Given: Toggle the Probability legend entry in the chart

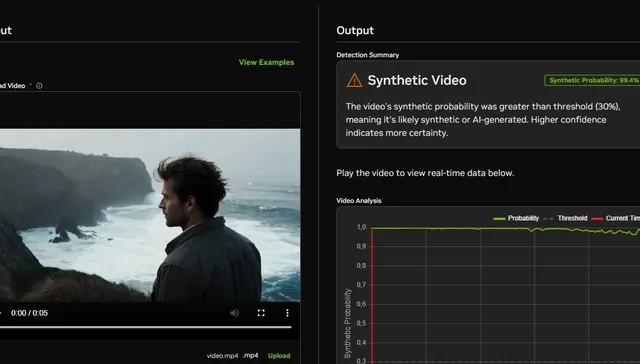Looking at the screenshot, I should [516, 218].
